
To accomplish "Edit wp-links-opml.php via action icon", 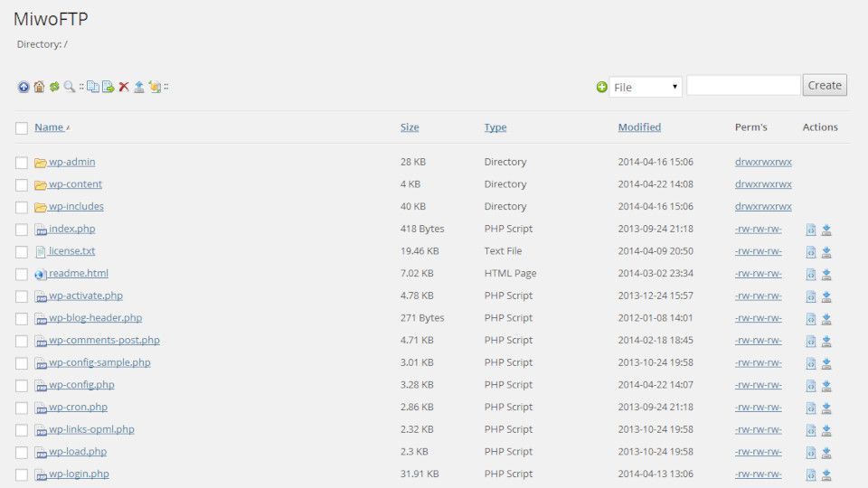I will pyautogui.click(x=811, y=430).
